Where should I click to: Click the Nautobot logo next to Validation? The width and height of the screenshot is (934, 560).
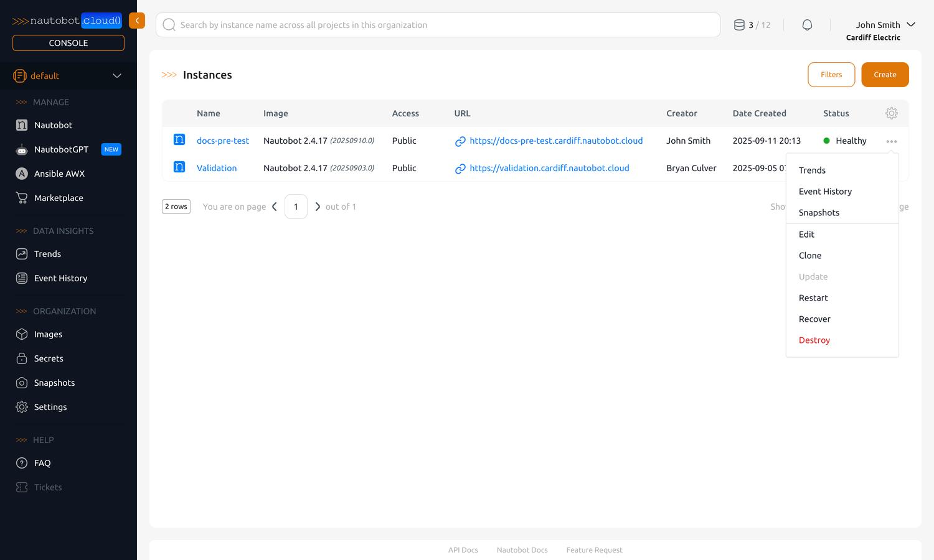point(179,166)
